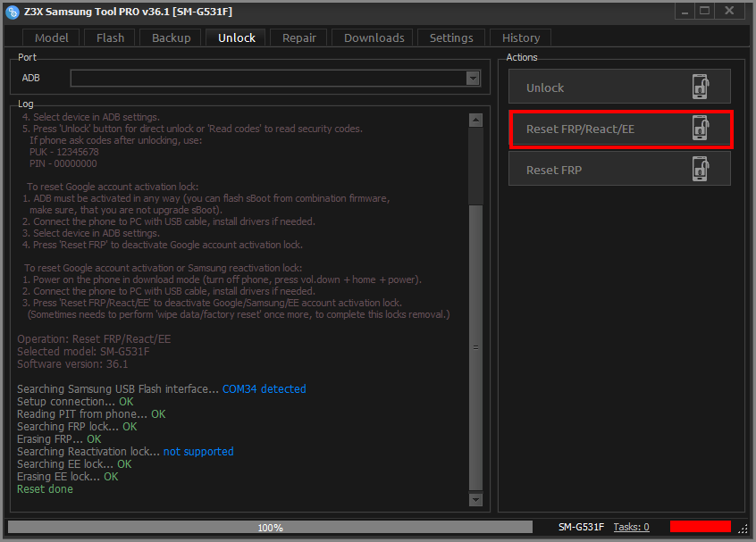
Task: Expand the ADB port dropdown arrow
Action: click(x=473, y=78)
